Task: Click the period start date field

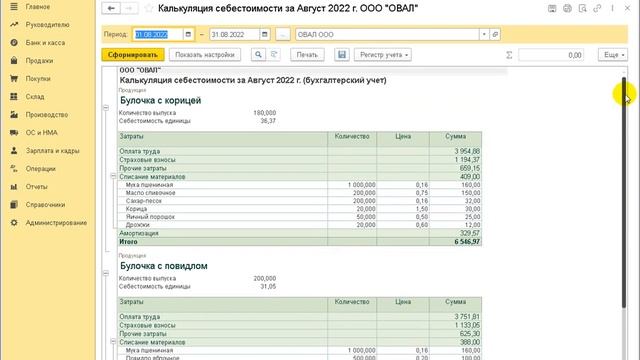Action: pyautogui.click(x=157, y=35)
